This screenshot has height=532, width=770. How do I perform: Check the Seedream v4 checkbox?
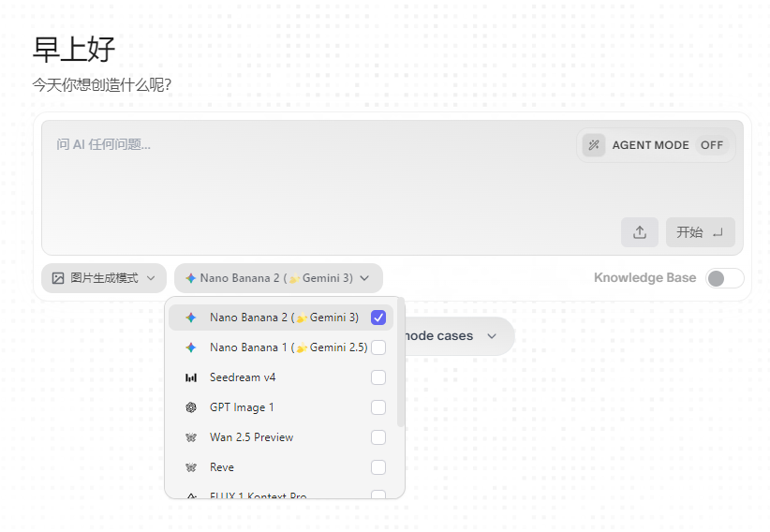[x=378, y=377]
